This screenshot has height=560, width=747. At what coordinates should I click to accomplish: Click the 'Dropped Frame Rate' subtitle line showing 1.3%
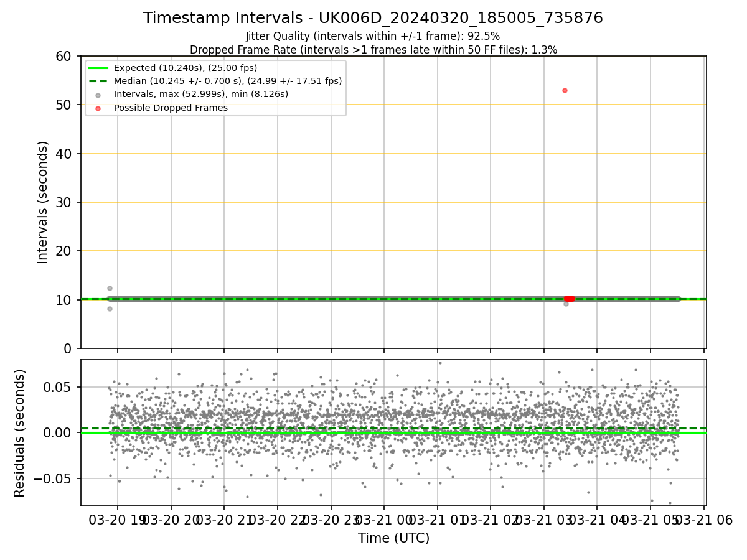373,50
